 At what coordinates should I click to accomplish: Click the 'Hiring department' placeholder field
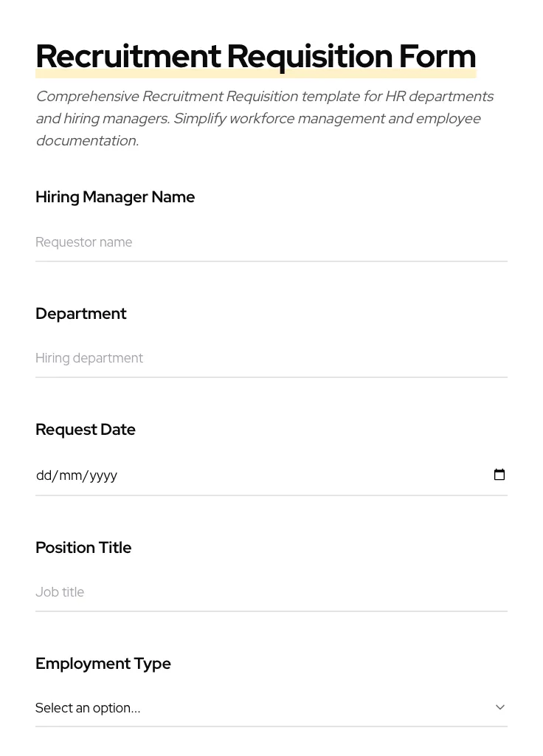[x=271, y=358]
